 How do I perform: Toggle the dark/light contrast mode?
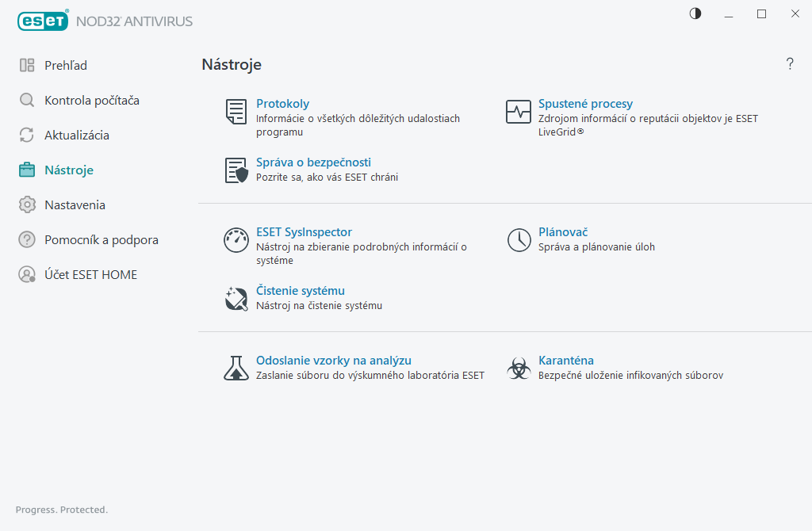[x=695, y=13]
